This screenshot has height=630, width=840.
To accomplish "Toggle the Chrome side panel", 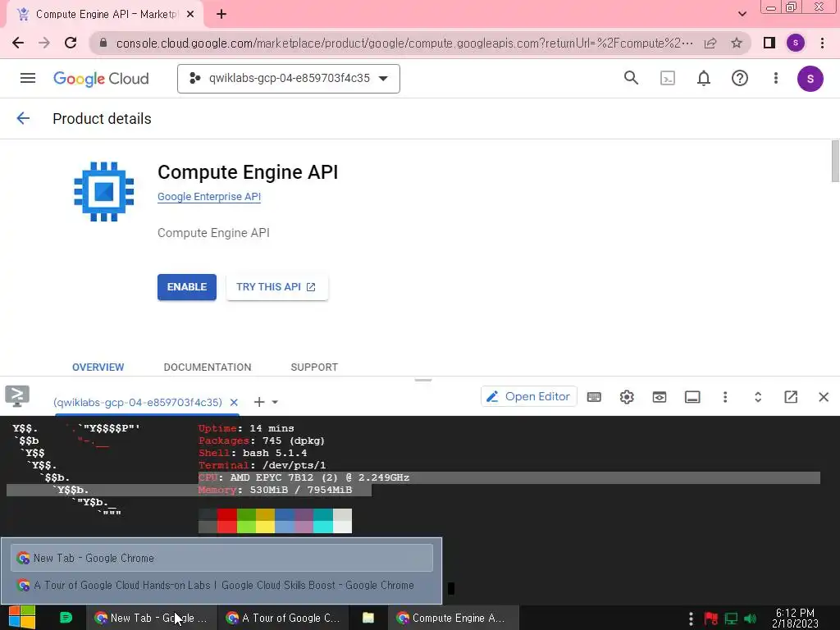I will (769, 43).
